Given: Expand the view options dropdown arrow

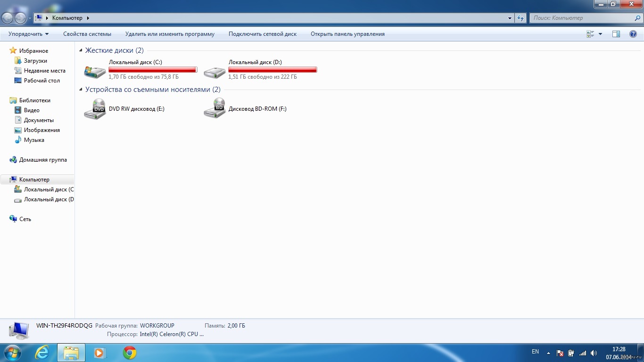Looking at the screenshot, I should pyautogui.click(x=600, y=34).
